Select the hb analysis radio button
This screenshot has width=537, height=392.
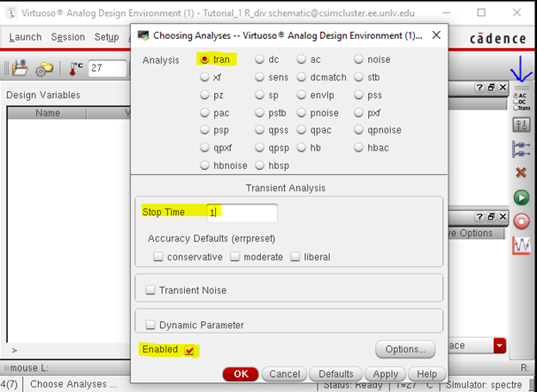(x=302, y=148)
